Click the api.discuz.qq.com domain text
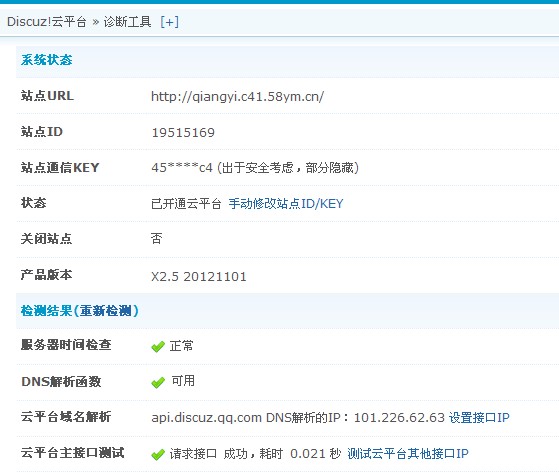This screenshot has width=559, height=473. 206,417
